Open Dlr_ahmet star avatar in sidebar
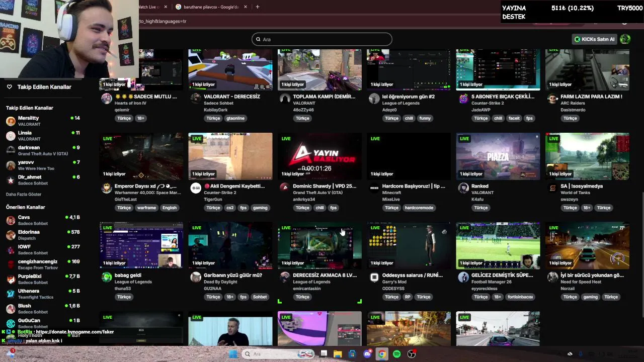 (x=11, y=180)
